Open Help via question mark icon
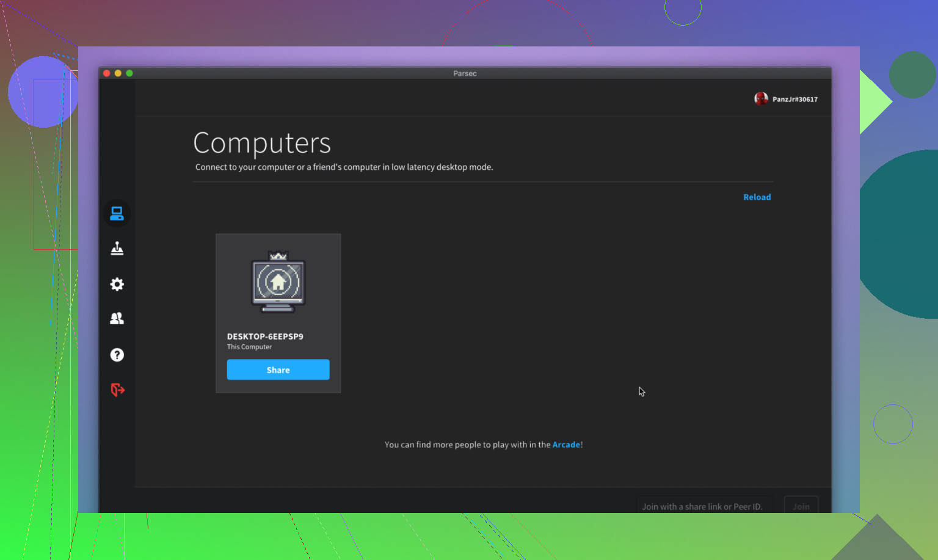Image resolution: width=938 pixels, height=560 pixels. click(117, 355)
